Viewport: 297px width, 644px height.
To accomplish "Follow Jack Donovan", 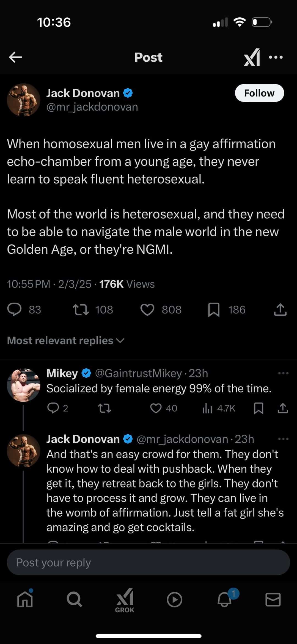I will point(259,93).
